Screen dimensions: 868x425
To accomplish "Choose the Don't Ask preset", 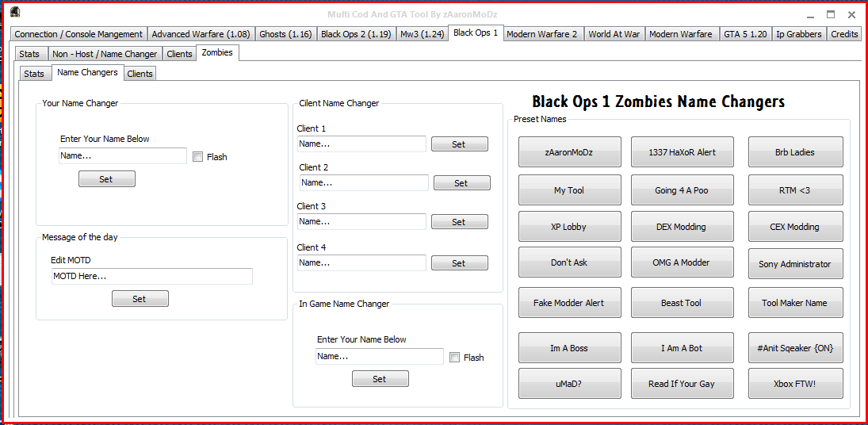I will 569,262.
